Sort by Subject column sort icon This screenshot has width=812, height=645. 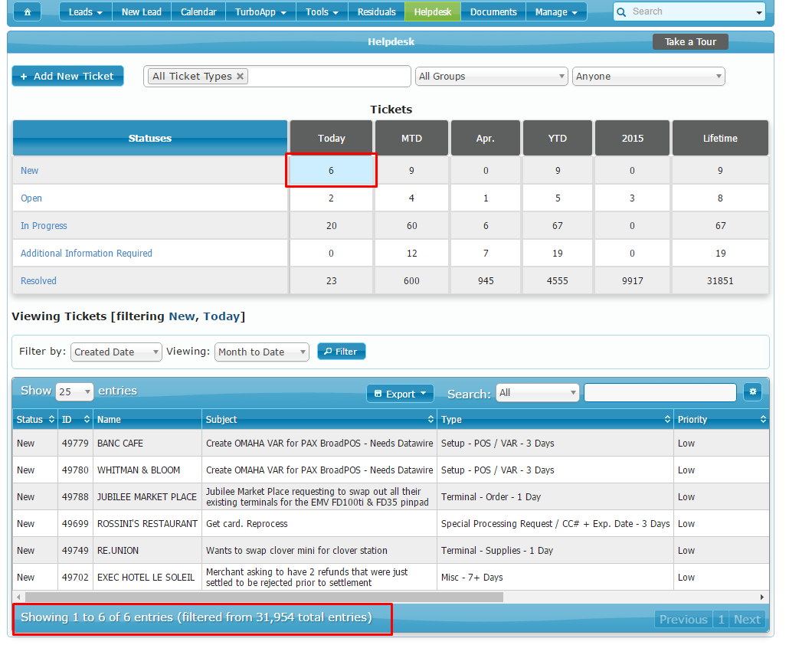[431, 420]
